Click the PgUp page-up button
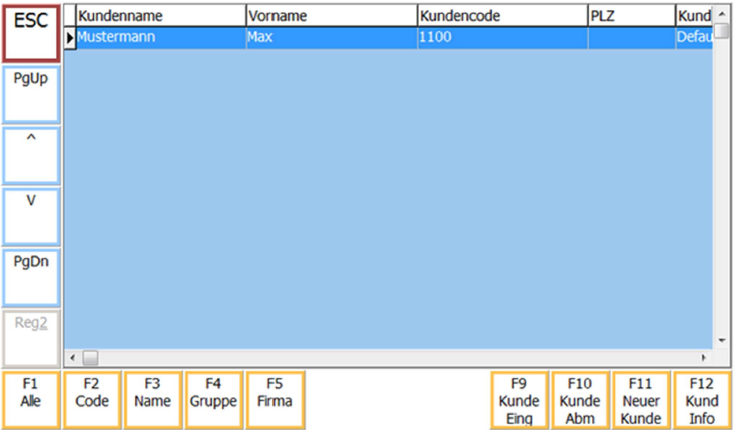The image size is (735, 430). click(30, 94)
